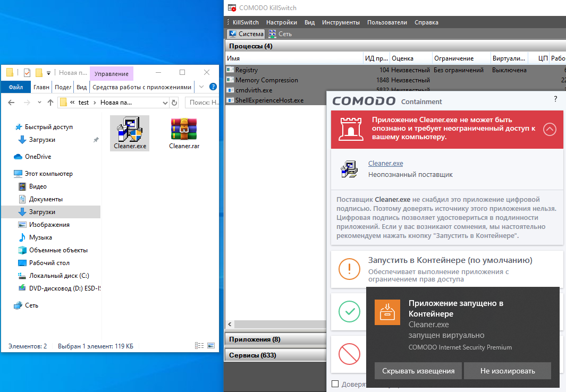Click the Explorer back arrow
The width and height of the screenshot is (566, 392).
11,103
